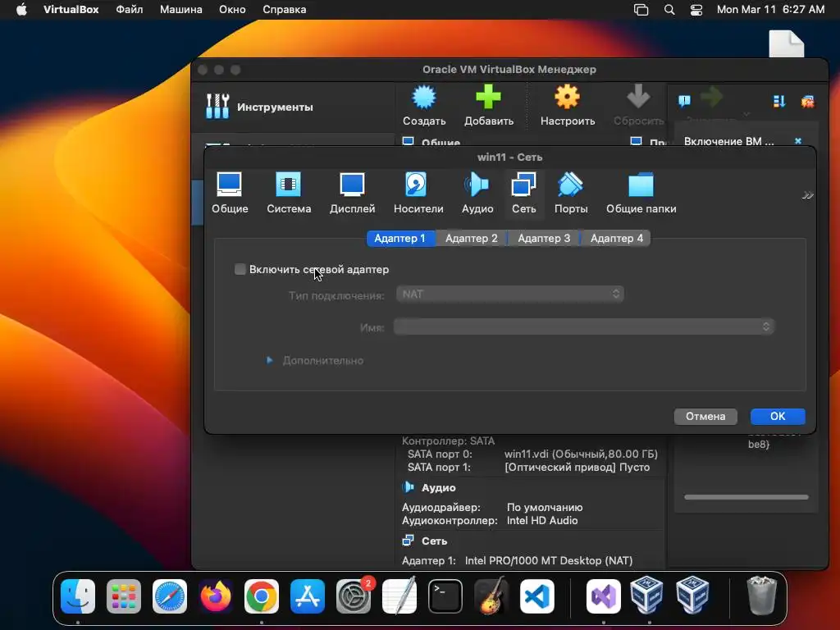Open the Аудио settings section
The image size is (840, 630).
[x=477, y=194]
